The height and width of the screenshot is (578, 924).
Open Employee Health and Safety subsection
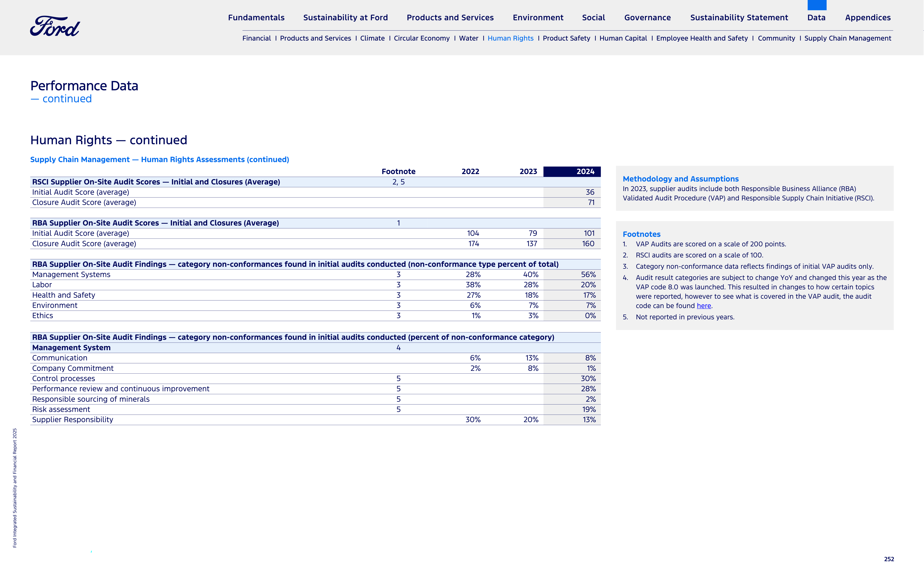coord(702,38)
